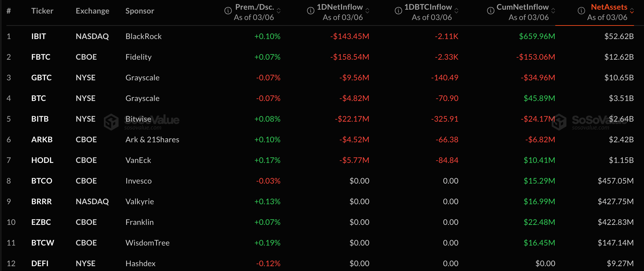Click the BITB ticker
The width and height of the screenshot is (644, 271).
pyautogui.click(x=40, y=119)
